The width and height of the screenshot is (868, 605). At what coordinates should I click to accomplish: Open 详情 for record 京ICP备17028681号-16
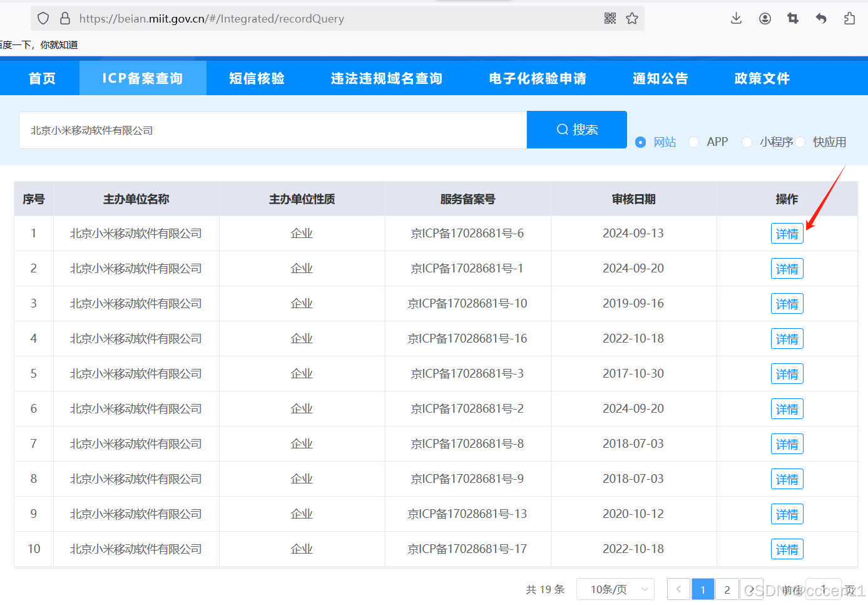787,339
